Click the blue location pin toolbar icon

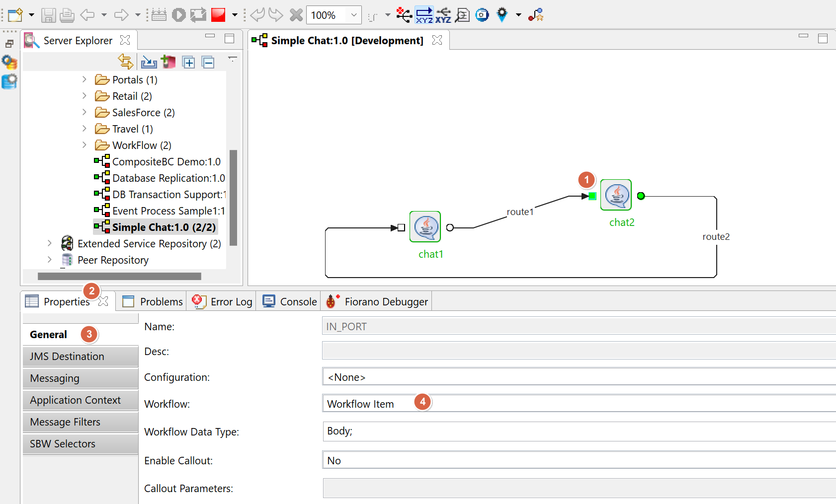click(x=502, y=15)
